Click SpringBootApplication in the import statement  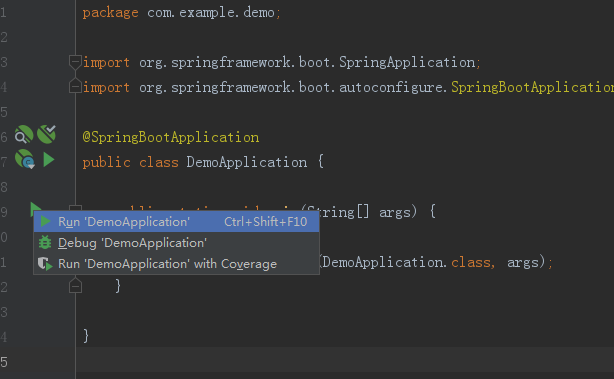(x=532, y=87)
